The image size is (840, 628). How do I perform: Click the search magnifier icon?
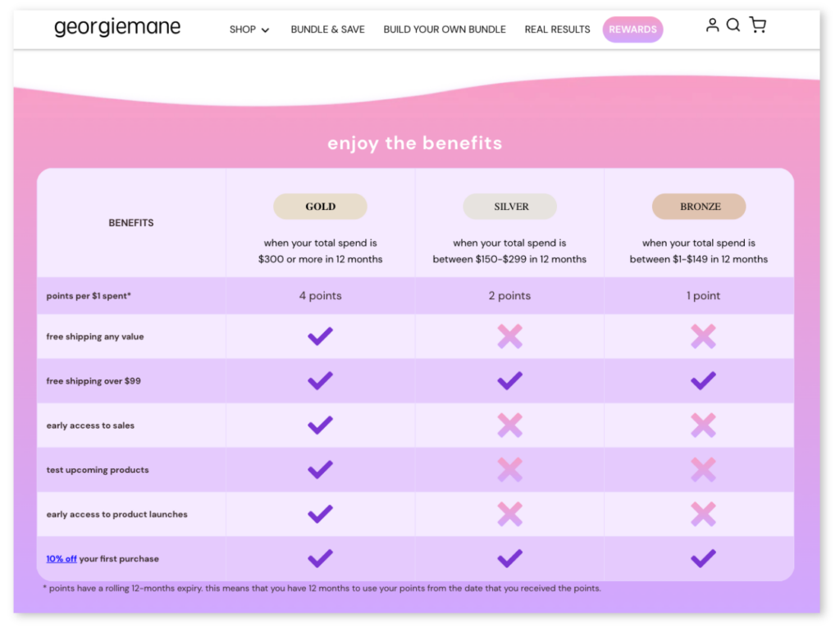tap(733, 25)
